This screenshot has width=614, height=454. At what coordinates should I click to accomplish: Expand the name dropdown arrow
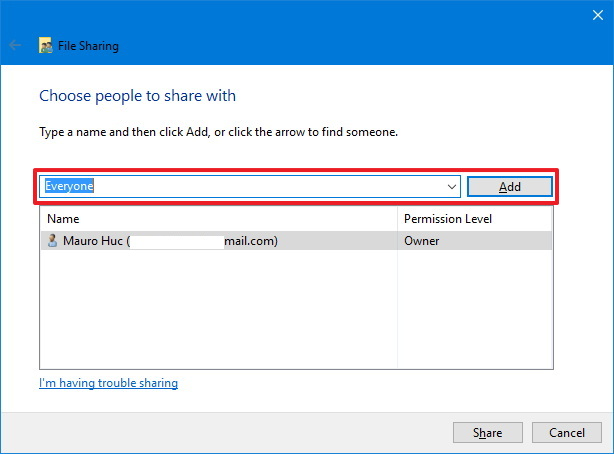[451, 186]
